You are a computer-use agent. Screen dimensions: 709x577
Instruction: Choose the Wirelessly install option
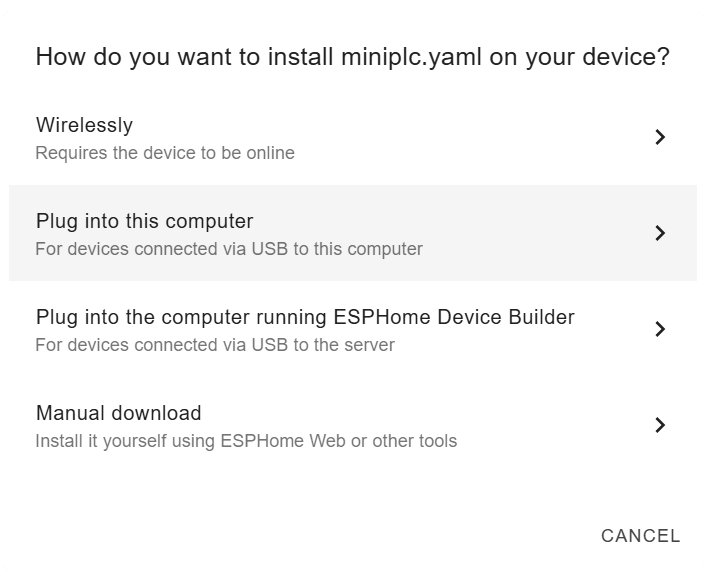tap(353, 137)
